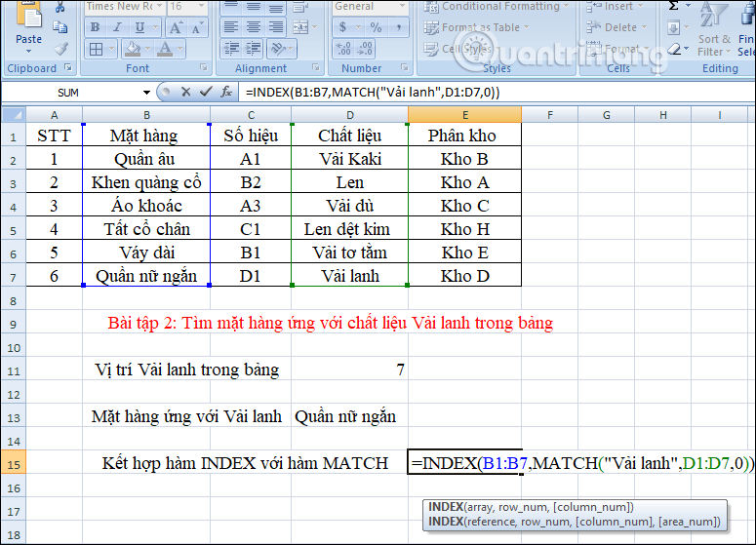Open the Font Color dropdown arrow
This screenshot has width=756, height=545.
[179, 49]
